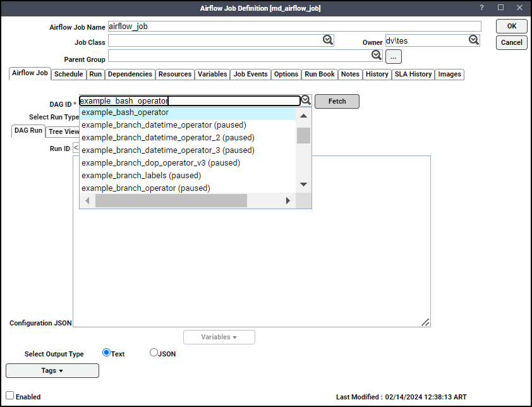
Task: Open the Variables dropdown button
Action: (x=219, y=337)
